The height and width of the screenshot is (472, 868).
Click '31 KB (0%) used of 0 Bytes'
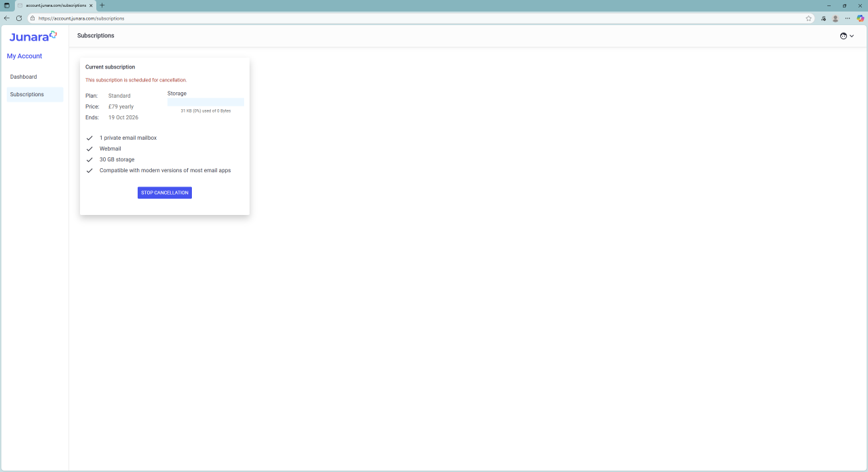pos(205,111)
